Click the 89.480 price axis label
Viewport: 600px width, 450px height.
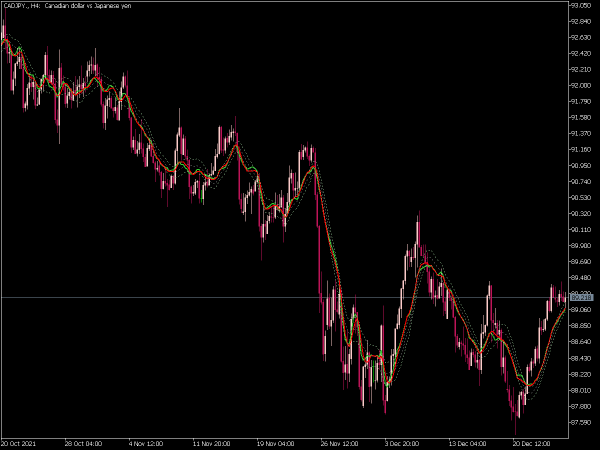(x=581, y=278)
